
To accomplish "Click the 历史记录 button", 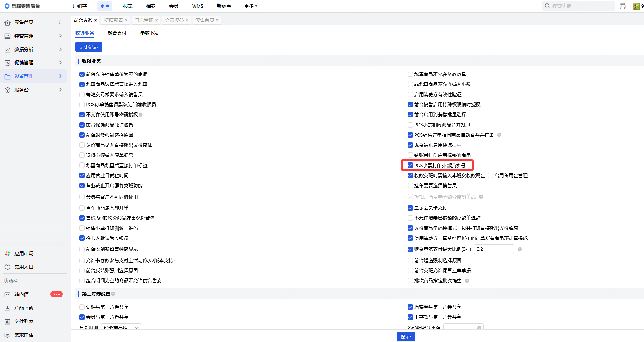I will pyautogui.click(x=89, y=47).
